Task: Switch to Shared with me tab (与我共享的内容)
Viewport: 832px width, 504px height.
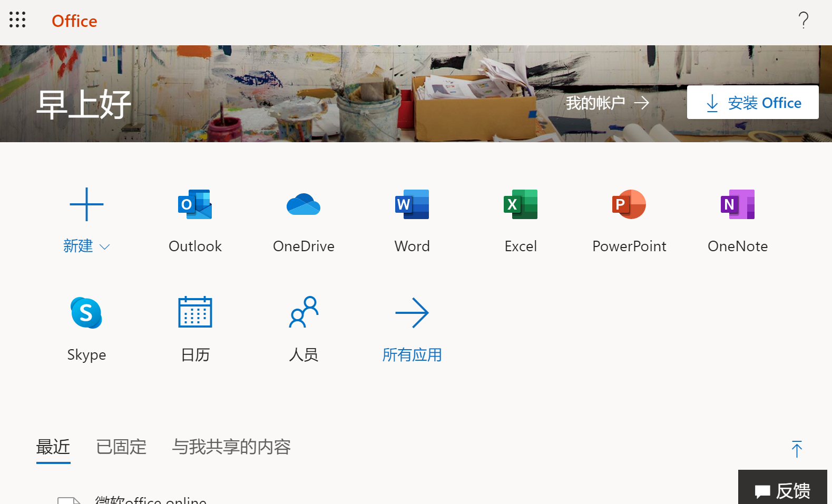Action: click(231, 447)
